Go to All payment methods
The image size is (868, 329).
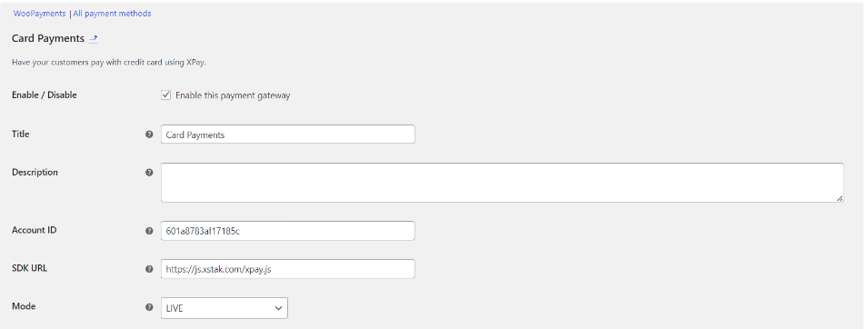click(113, 14)
